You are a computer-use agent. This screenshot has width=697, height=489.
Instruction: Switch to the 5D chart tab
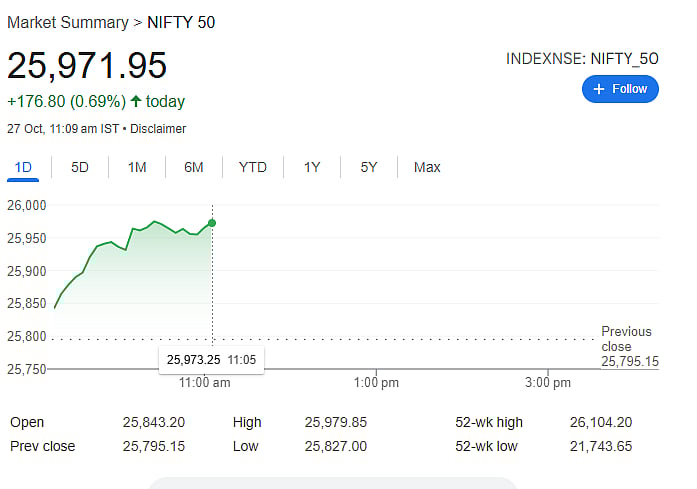tap(80, 167)
